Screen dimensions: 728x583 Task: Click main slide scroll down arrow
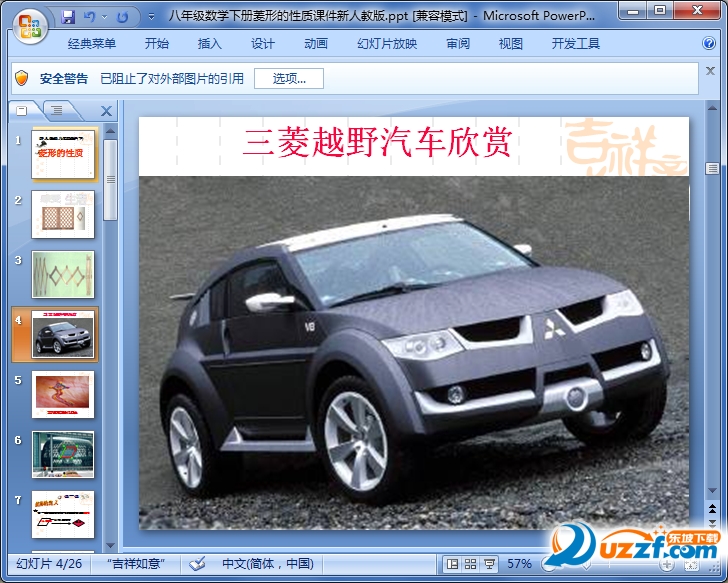(x=712, y=491)
